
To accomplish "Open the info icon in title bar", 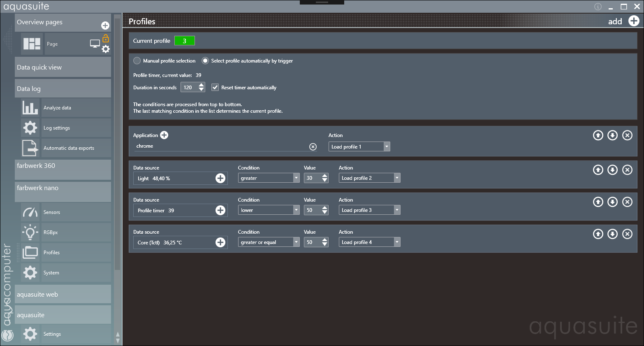I will 598,7.
